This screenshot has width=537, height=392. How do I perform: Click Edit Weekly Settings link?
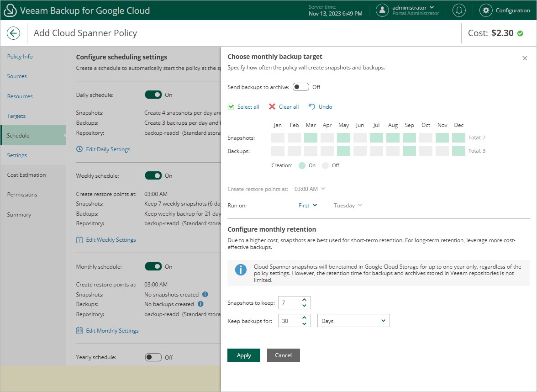(x=111, y=239)
